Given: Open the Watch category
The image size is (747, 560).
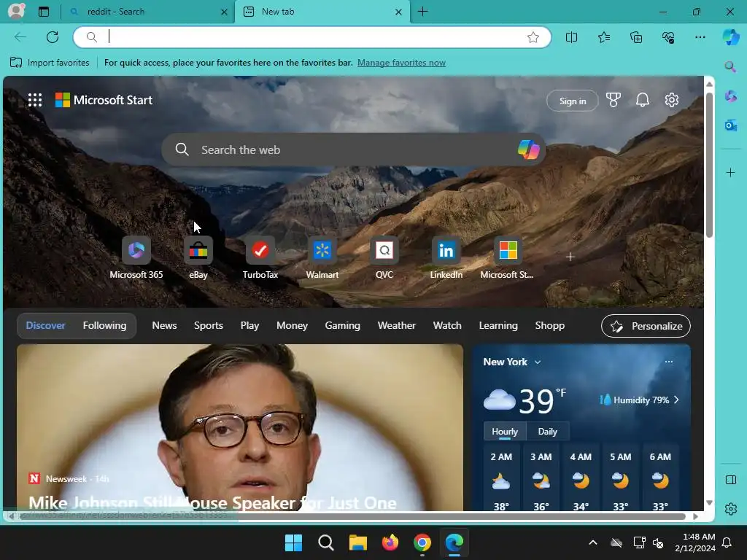Looking at the screenshot, I should coord(447,326).
